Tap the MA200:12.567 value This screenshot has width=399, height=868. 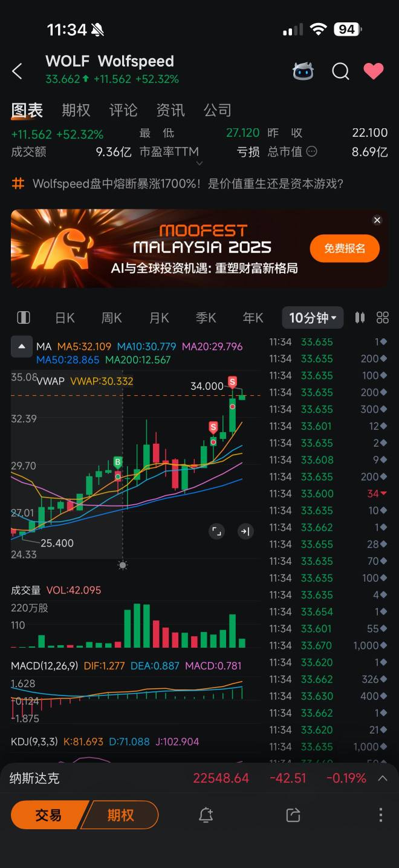[138, 360]
